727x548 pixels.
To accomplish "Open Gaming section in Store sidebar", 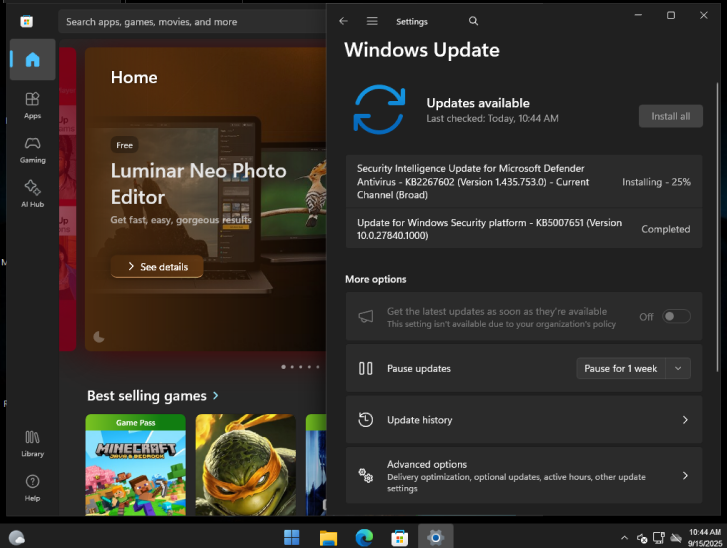I will coord(32,150).
